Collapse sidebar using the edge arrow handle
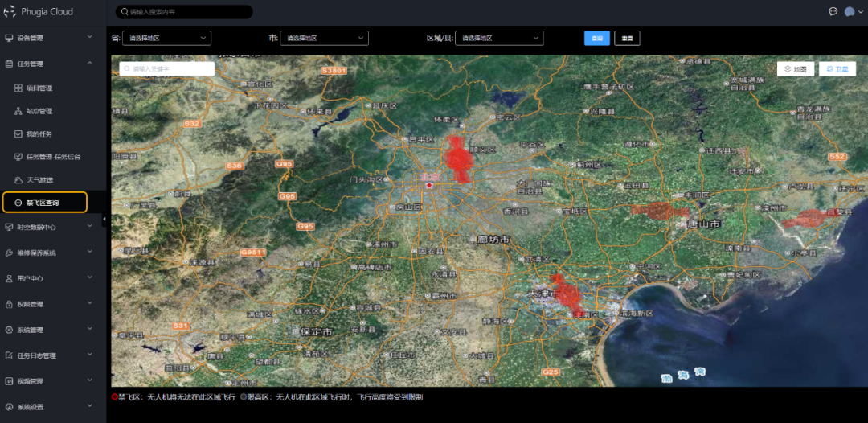The image size is (868, 423). pos(104,220)
